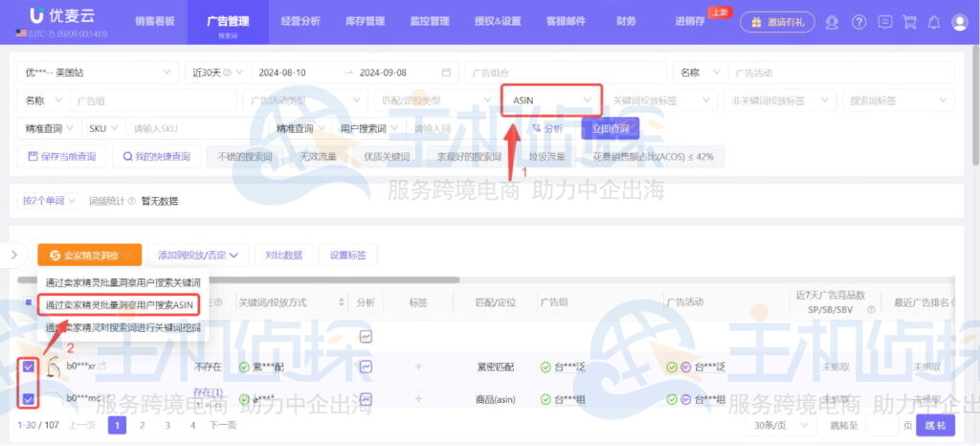Click green status icon of 台***泛 ad group

pyautogui.click(x=545, y=367)
